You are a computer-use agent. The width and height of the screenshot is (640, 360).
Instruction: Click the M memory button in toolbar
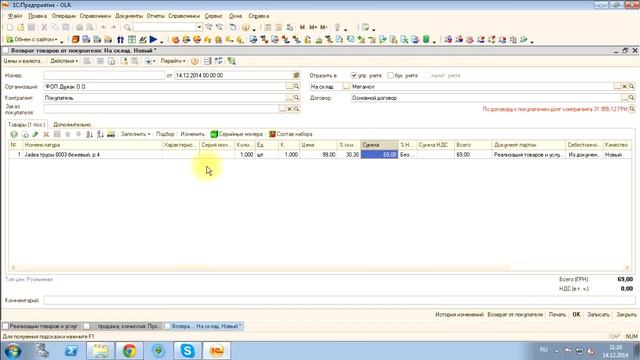click(302, 27)
